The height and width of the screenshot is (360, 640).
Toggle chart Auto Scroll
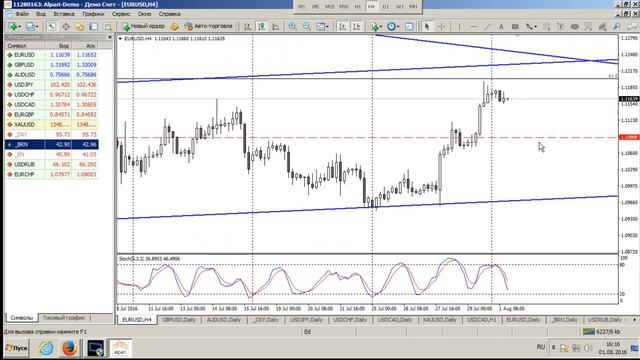[x=342, y=27]
